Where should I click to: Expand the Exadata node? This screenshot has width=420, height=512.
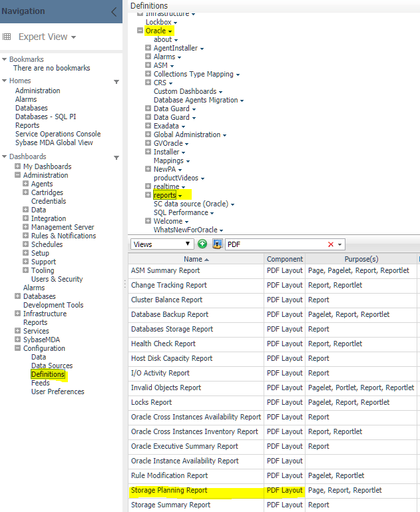[148, 126]
